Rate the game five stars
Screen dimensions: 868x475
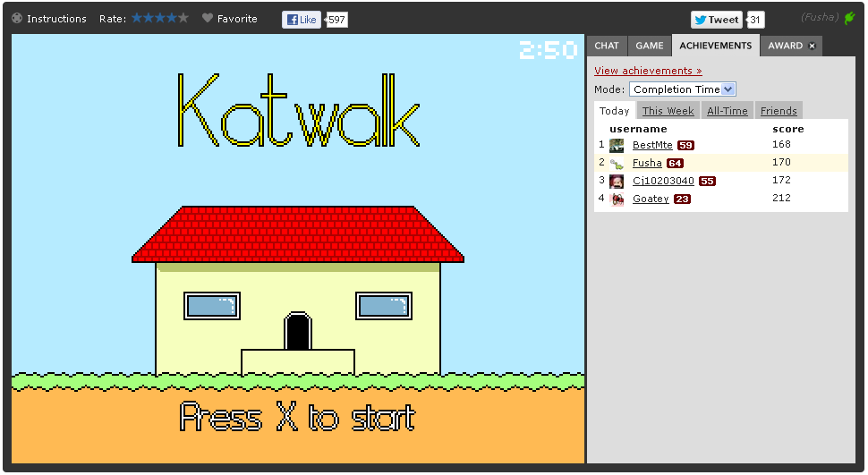[183, 18]
